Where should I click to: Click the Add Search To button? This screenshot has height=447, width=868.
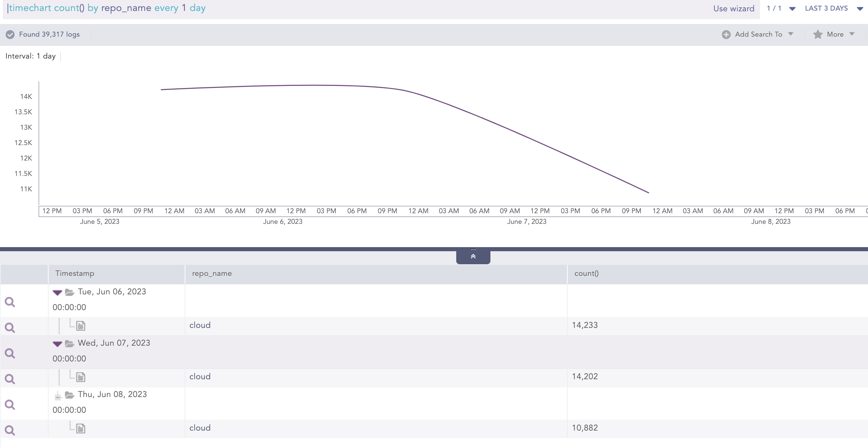pos(758,34)
